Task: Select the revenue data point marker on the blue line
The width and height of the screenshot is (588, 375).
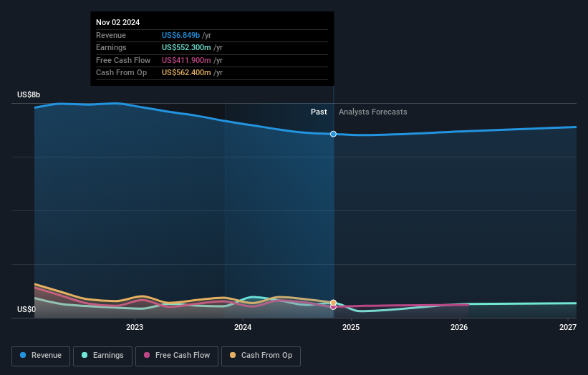Action: [x=333, y=134]
